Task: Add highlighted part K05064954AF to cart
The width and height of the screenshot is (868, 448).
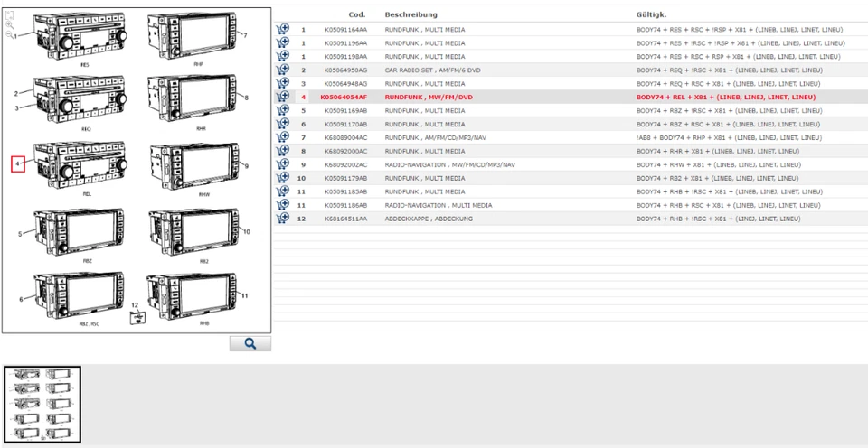Action: pyautogui.click(x=282, y=97)
